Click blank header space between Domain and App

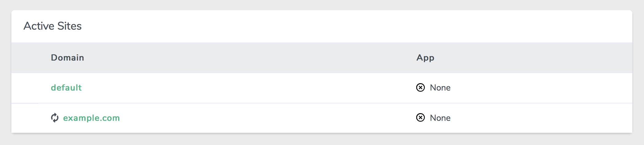coord(246,58)
